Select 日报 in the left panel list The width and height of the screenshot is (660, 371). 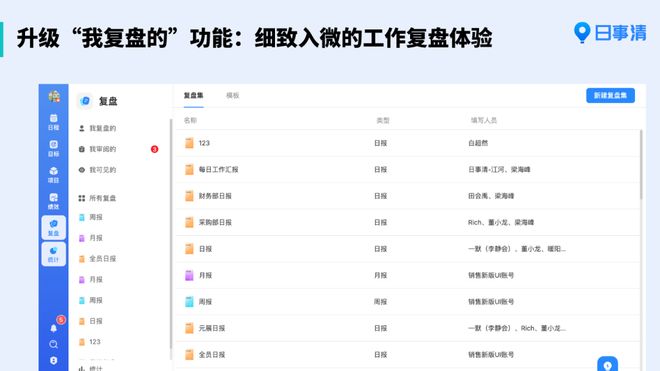coord(96,321)
